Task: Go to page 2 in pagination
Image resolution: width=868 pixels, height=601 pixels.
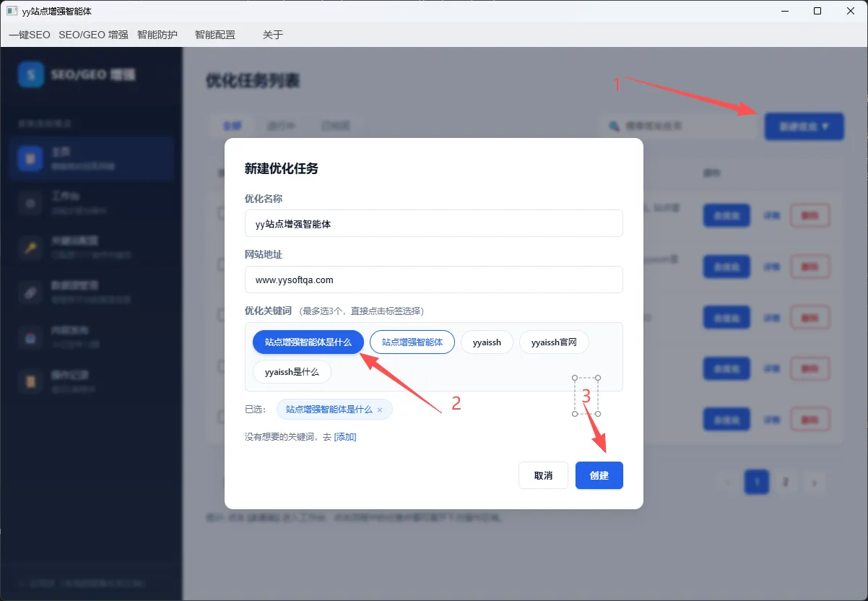Action: click(x=786, y=482)
